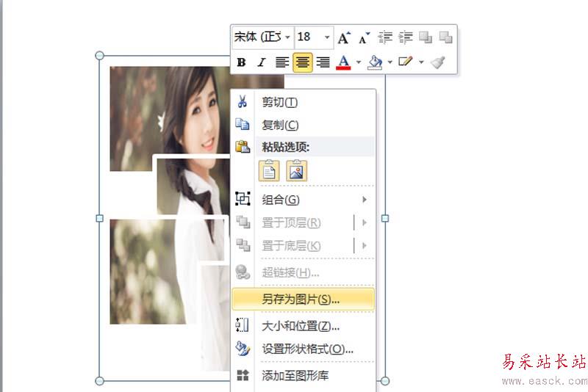This screenshot has height=392, width=588.
Task: Select 另存为图片(S)... menu entry
Action: click(x=304, y=300)
